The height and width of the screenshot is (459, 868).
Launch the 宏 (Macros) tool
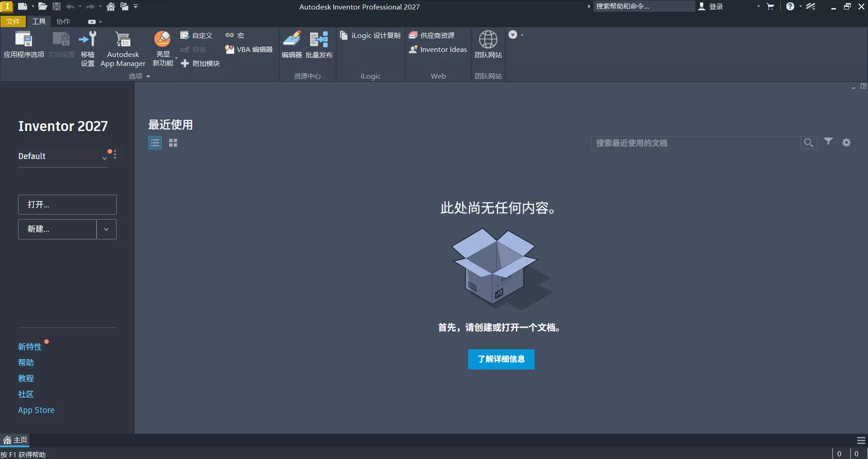[x=234, y=35]
